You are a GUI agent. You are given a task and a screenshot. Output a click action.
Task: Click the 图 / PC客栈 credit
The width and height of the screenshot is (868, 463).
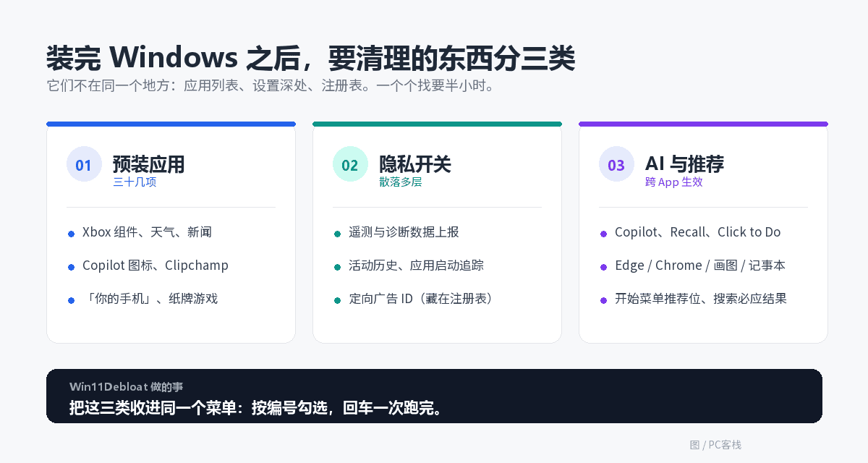[715, 445]
